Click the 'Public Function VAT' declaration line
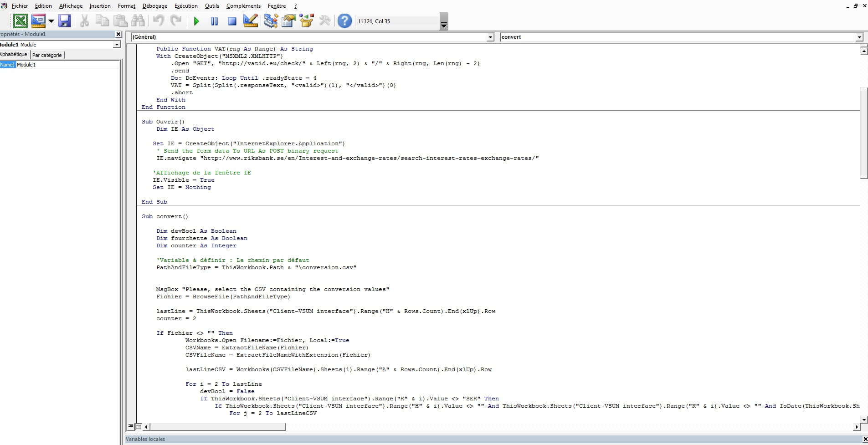 coord(235,49)
